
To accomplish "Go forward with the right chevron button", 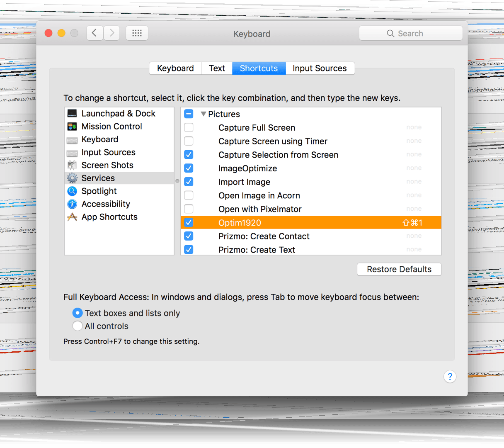I will point(112,33).
